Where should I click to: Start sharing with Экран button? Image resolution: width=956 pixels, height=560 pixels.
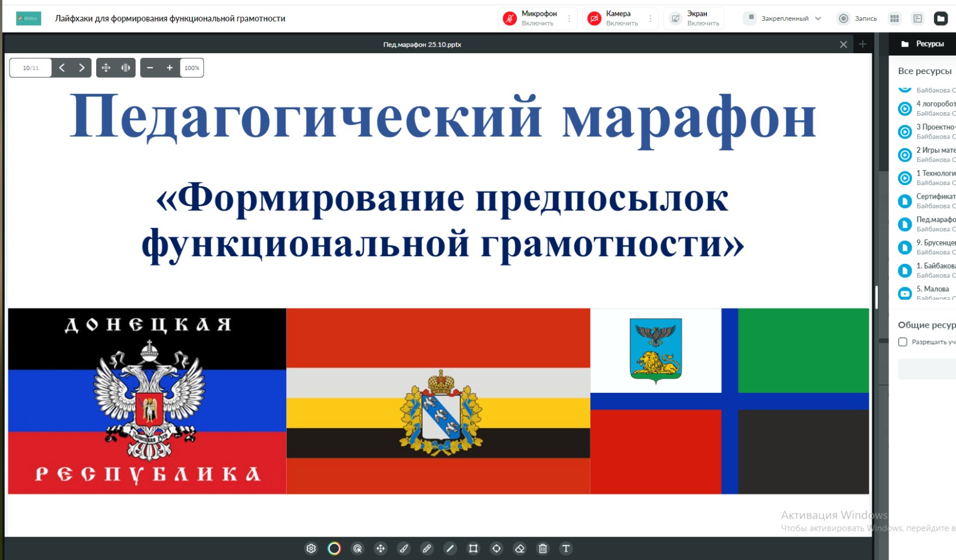[694, 19]
